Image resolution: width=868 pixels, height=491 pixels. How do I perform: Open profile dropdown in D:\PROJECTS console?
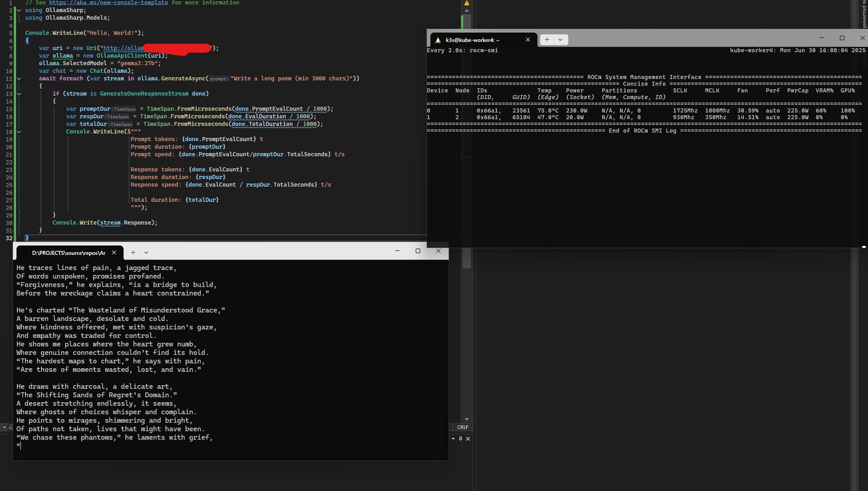146,253
